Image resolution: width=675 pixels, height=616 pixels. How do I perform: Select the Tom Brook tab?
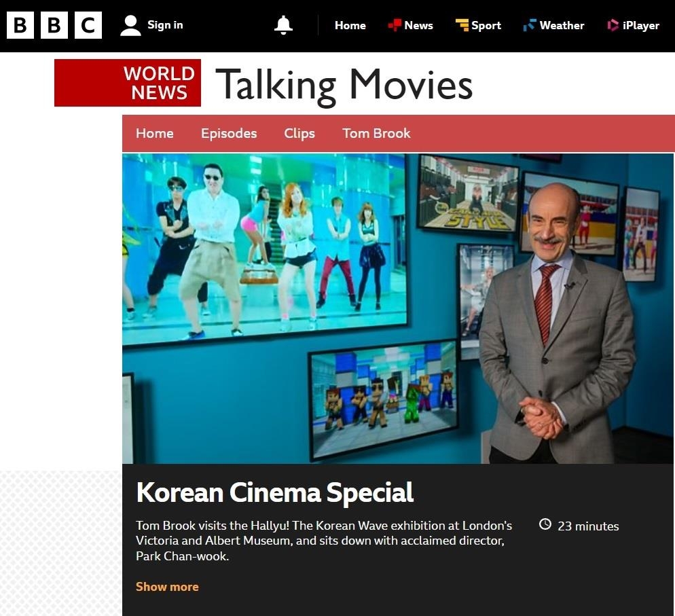[376, 133]
